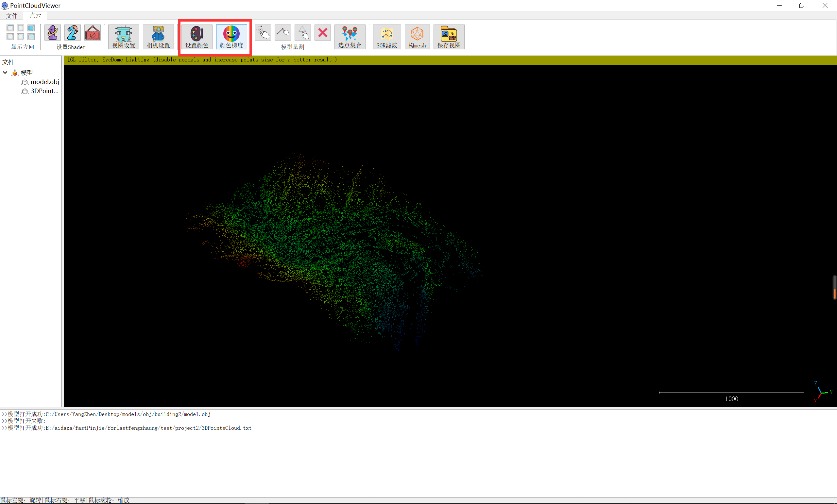This screenshot has height=504, width=837.
Task: Open 相机设置 camera settings
Action: (x=158, y=37)
